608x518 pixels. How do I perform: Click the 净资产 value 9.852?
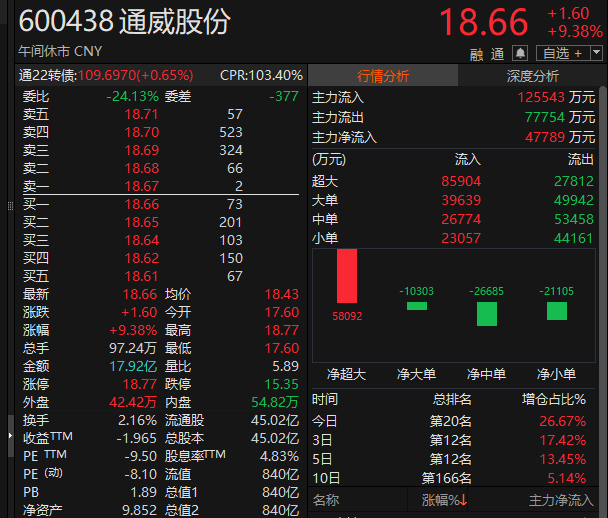[x=140, y=510]
